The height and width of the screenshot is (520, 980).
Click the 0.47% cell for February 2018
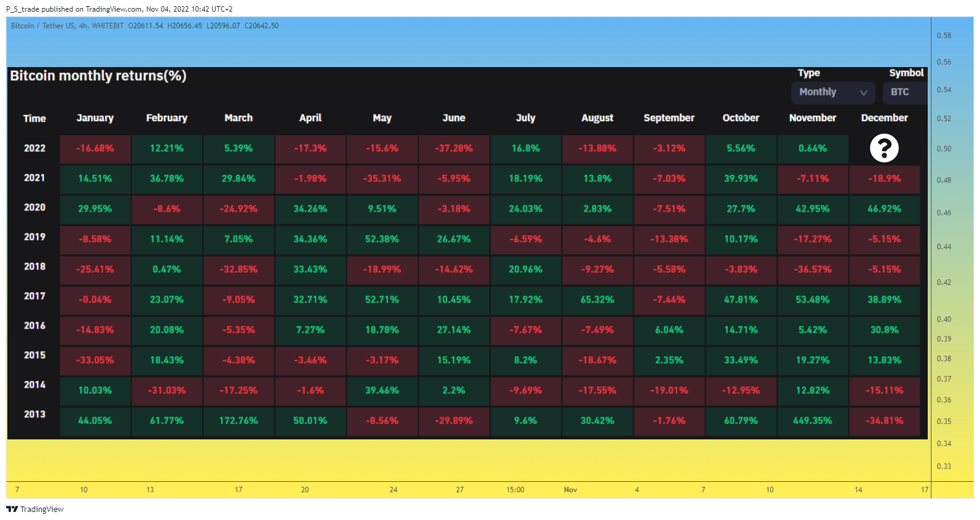pos(167,270)
